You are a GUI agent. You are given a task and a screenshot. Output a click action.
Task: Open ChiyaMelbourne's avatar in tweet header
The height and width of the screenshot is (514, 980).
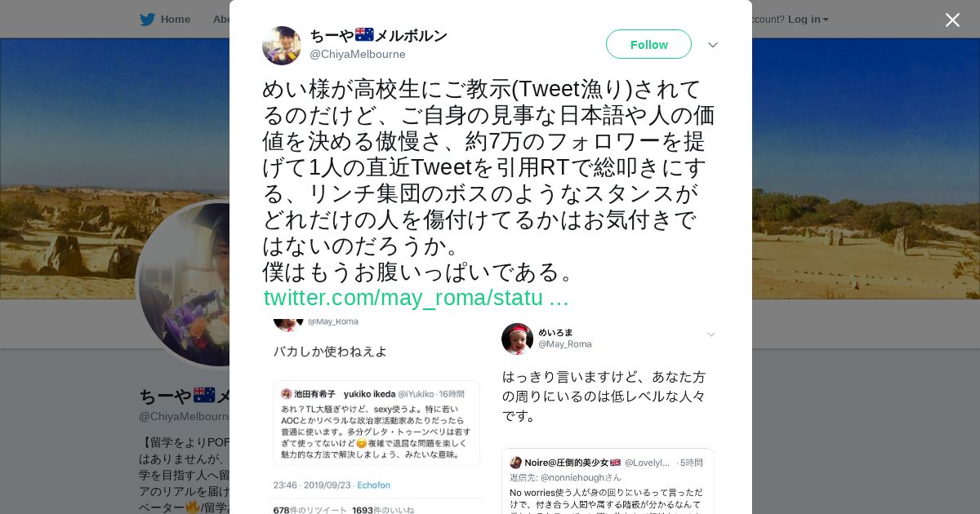(282, 46)
